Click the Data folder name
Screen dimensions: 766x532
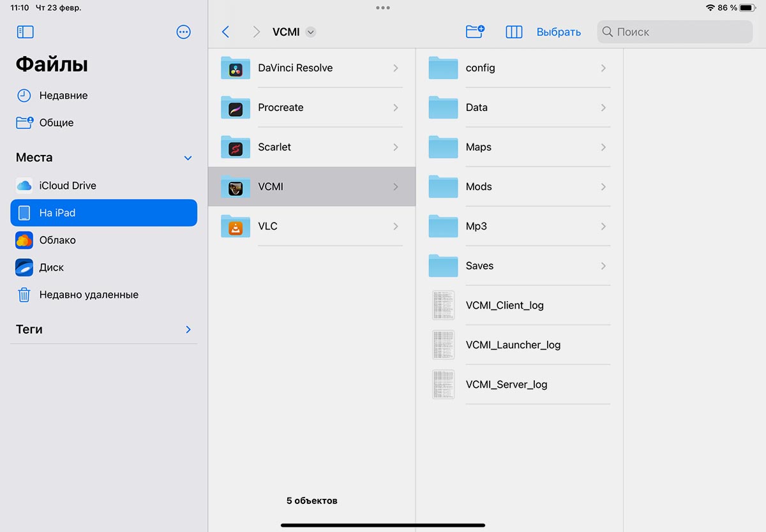click(x=477, y=108)
